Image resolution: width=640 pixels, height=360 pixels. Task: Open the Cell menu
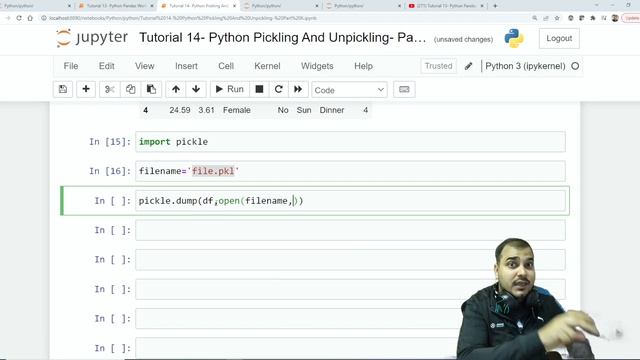pyautogui.click(x=226, y=66)
